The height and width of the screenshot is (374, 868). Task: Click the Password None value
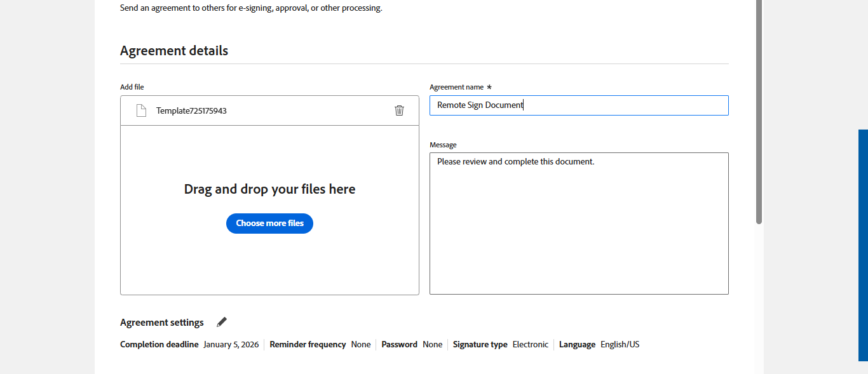(x=432, y=345)
